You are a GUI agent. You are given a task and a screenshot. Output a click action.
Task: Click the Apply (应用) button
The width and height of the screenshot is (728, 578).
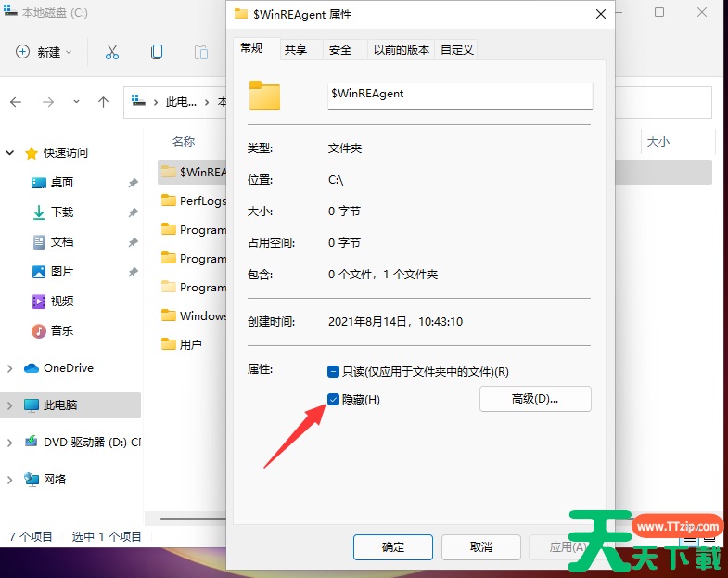pyautogui.click(x=568, y=547)
